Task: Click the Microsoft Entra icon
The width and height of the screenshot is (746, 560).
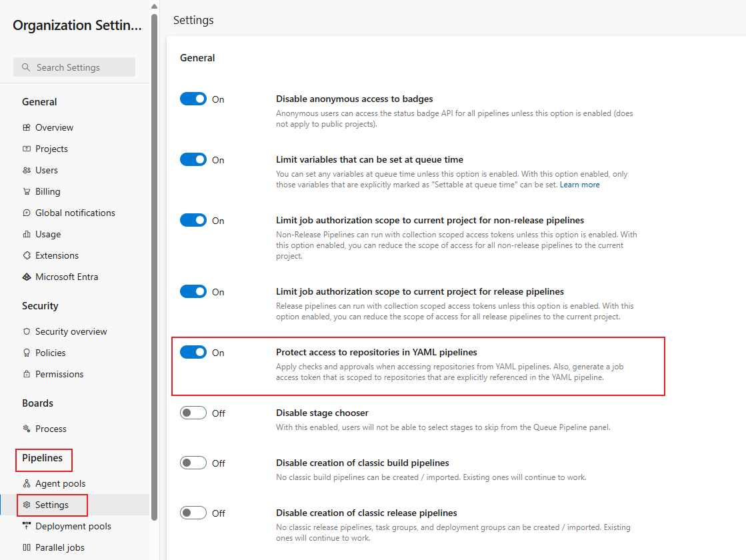Action: (27, 277)
